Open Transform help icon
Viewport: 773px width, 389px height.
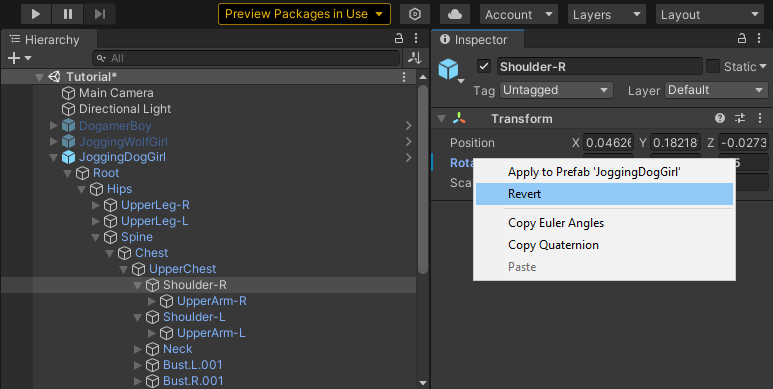point(720,118)
